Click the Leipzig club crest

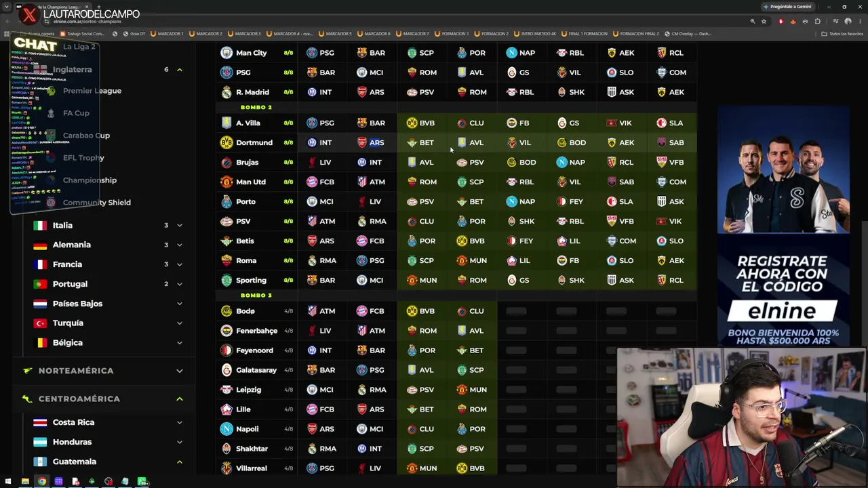(x=226, y=390)
